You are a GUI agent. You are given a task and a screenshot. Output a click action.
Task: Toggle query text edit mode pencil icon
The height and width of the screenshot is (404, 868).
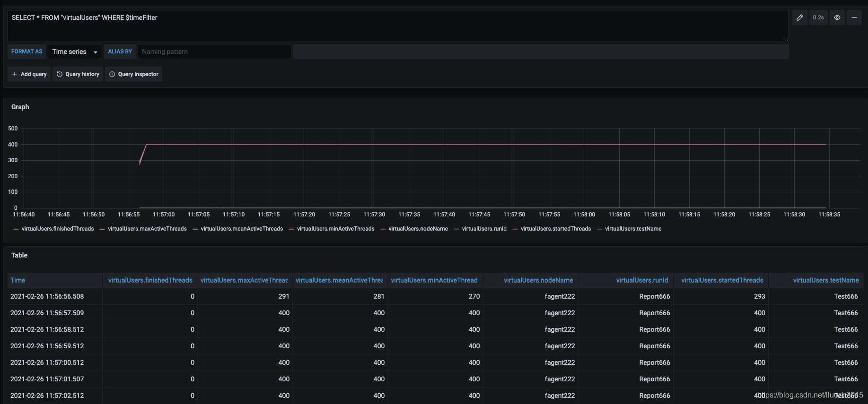pos(799,17)
